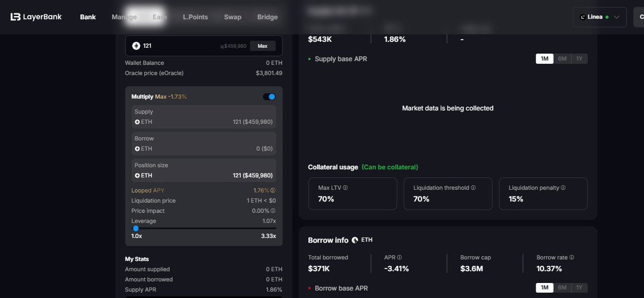
Task: Select 1Y range for Supply base APR
Action: 579,59
